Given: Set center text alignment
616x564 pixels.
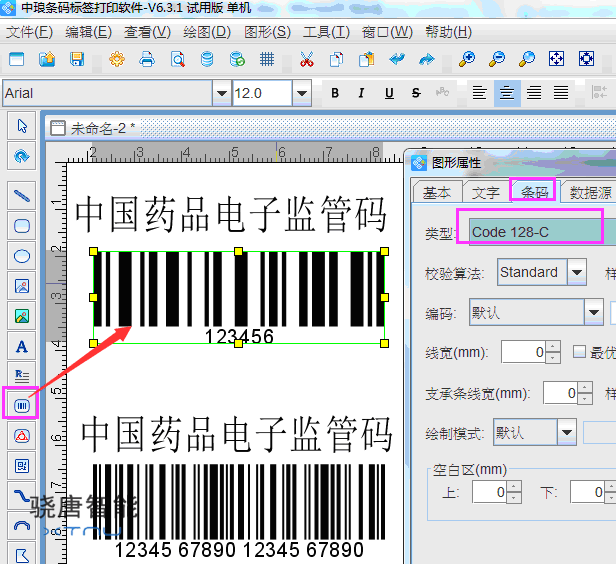Looking at the screenshot, I should tap(507, 93).
